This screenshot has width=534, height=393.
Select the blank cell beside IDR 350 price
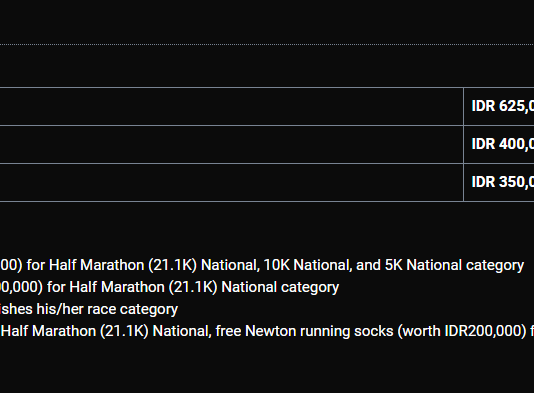pyautogui.click(x=231, y=183)
